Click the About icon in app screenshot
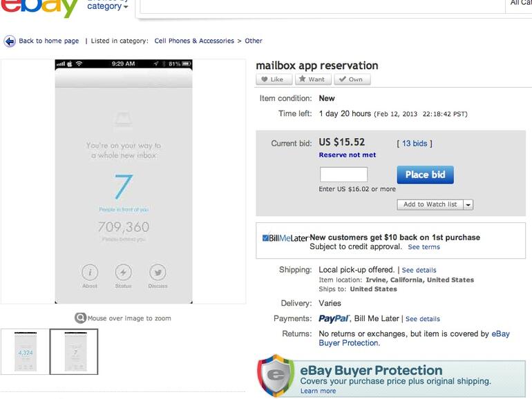 pos(90,272)
